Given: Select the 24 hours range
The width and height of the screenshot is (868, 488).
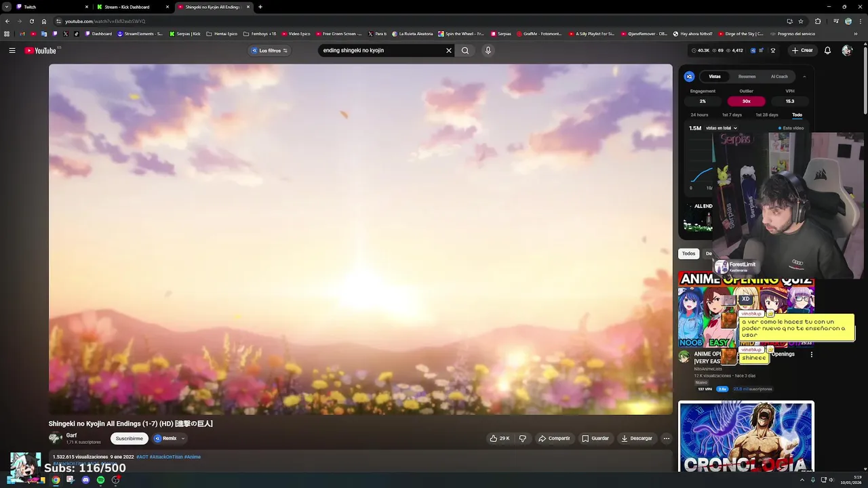Looking at the screenshot, I should click(x=699, y=115).
